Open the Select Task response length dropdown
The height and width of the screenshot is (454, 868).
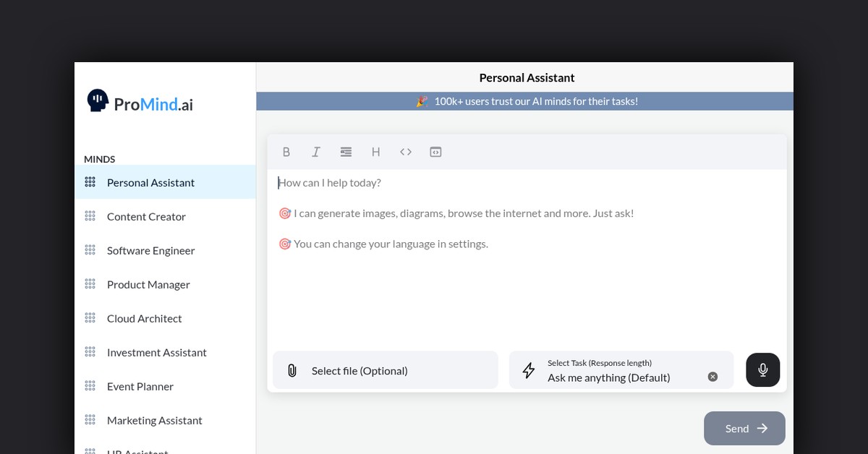point(615,371)
